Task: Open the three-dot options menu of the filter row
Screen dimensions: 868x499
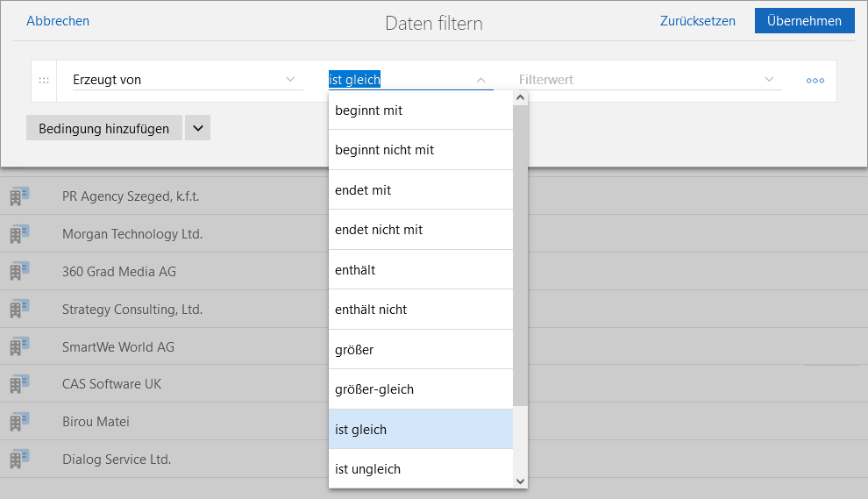Action: click(815, 80)
